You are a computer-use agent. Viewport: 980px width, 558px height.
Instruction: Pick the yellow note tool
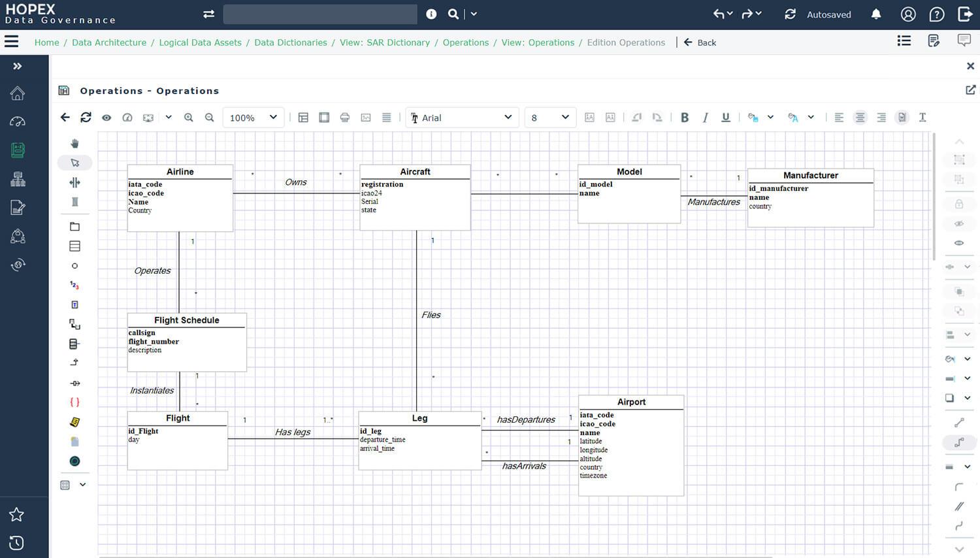point(74,422)
